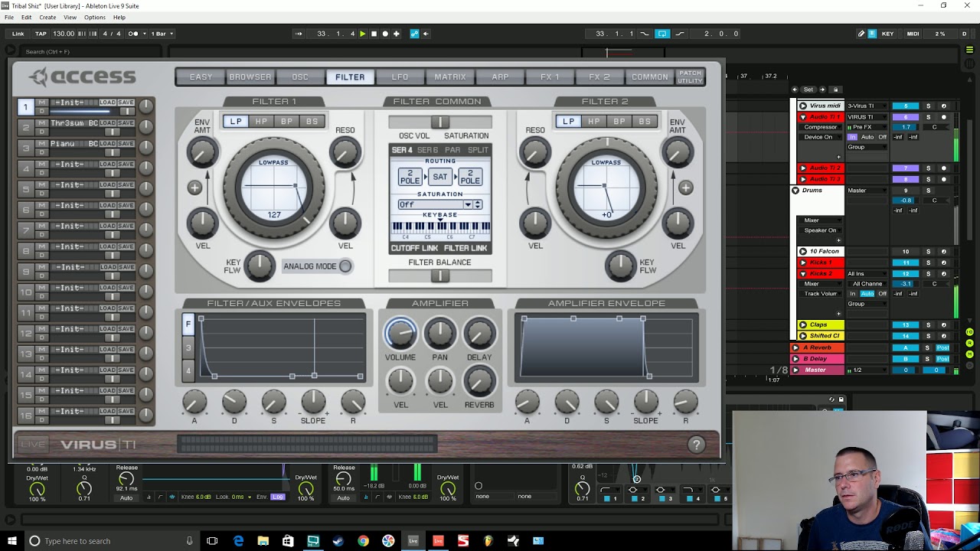Enable the KEY map mode switch

pyautogui.click(x=887, y=34)
